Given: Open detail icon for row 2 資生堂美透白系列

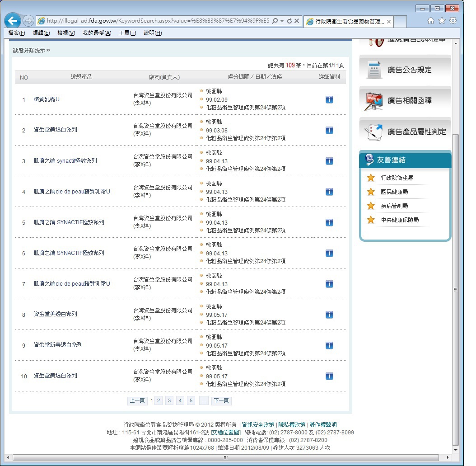Looking at the screenshot, I should click(329, 130).
